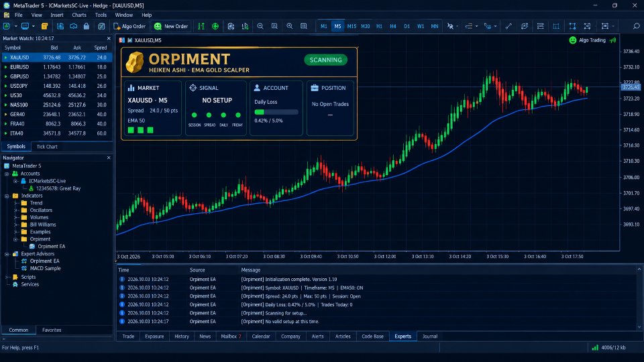Select the EURUSD row in Market Watch

[x=56, y=67]
